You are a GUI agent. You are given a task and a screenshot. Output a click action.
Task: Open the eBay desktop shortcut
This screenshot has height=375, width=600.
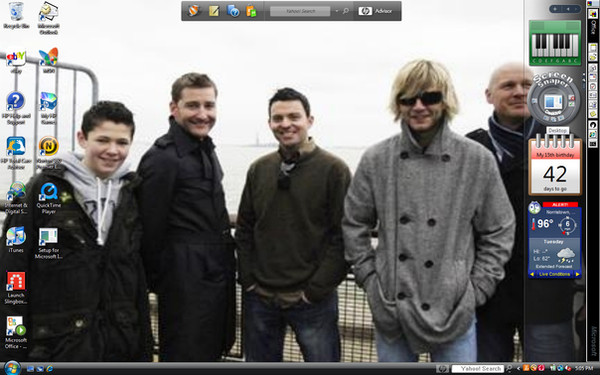pos(16,60)
